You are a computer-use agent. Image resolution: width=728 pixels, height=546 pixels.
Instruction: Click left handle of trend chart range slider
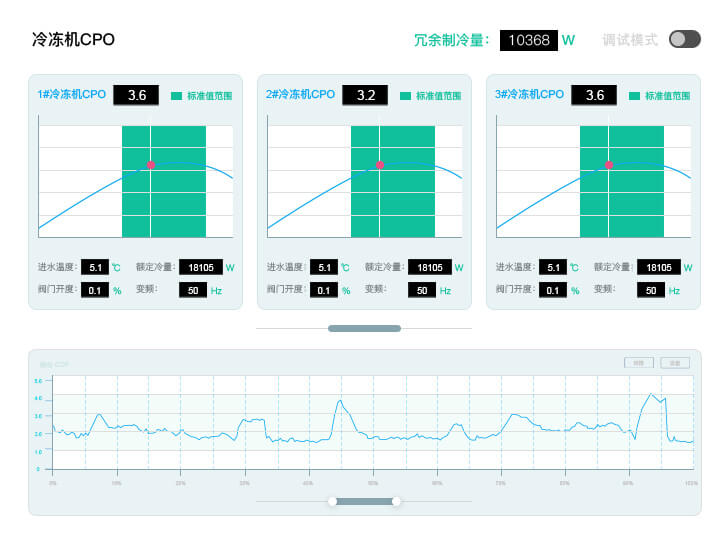[x=332, y=501]
